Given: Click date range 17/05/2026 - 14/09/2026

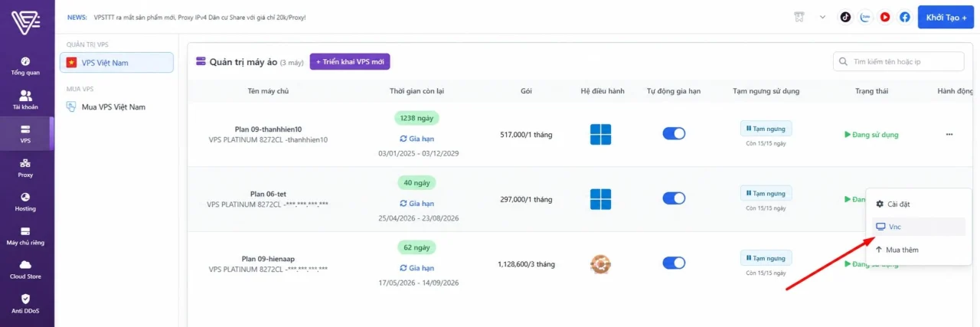Looking at the screenshot, I should (x=417, y=283).
